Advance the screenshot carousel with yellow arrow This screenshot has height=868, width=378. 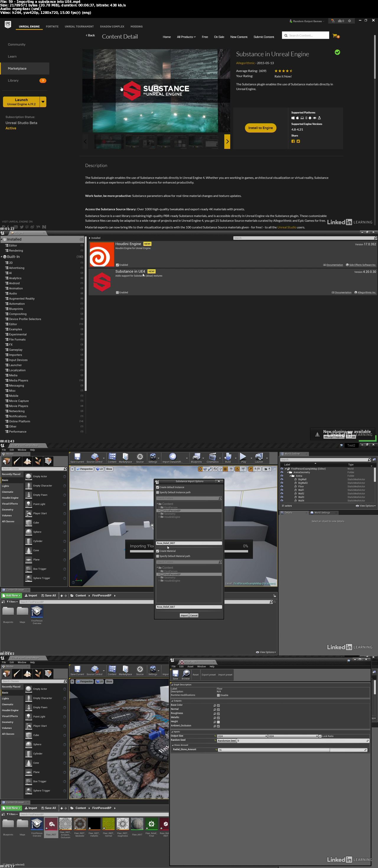tap(227, 142)
